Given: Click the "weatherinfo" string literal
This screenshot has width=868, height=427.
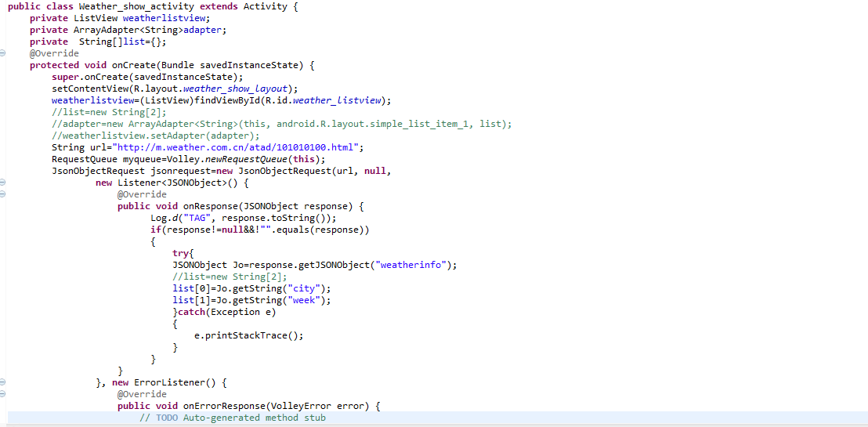Looking at the screenshot, I should tap(411, 265).
